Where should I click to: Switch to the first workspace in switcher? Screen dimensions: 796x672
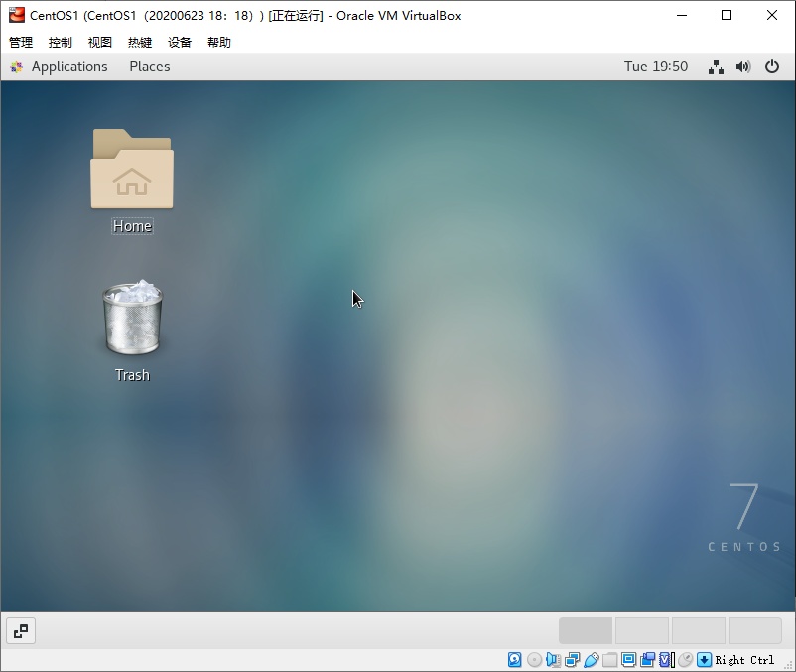(x=586, y=630)
